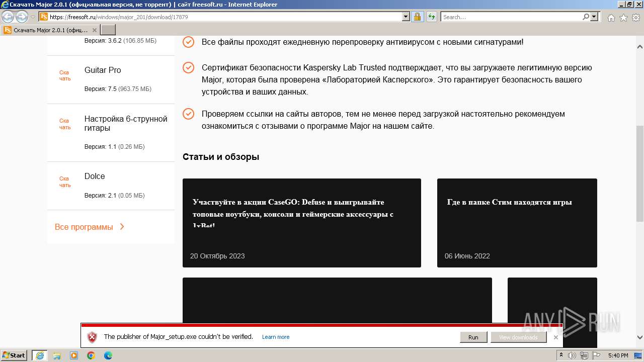
Task: Expand the address bar autocomplete dropdown
Action: click(406, 17)
